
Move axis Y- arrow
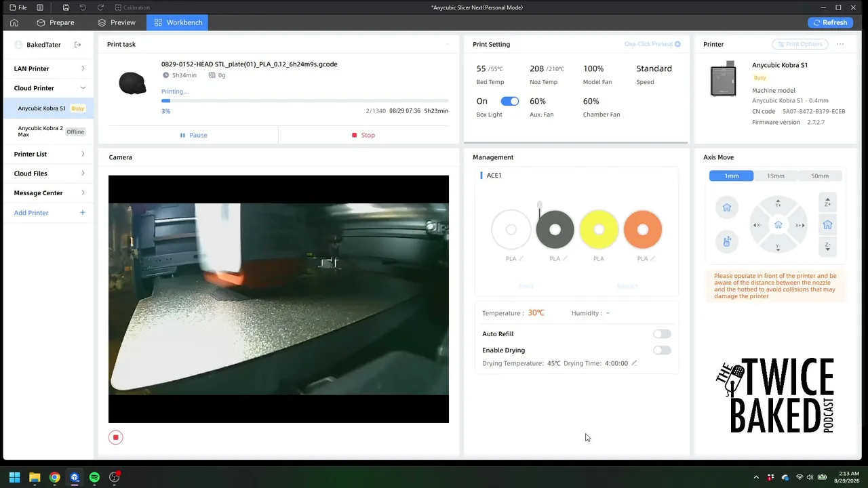point(778,247)
